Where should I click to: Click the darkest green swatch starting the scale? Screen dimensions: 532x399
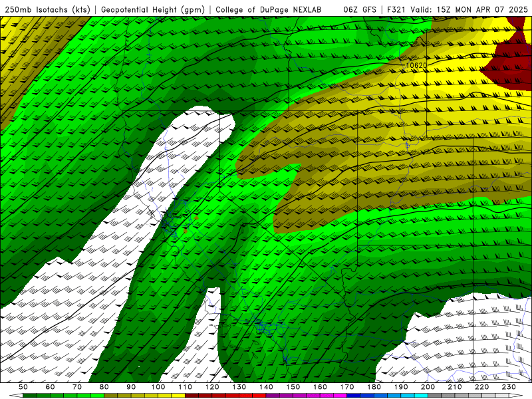[x=29, y=396]
